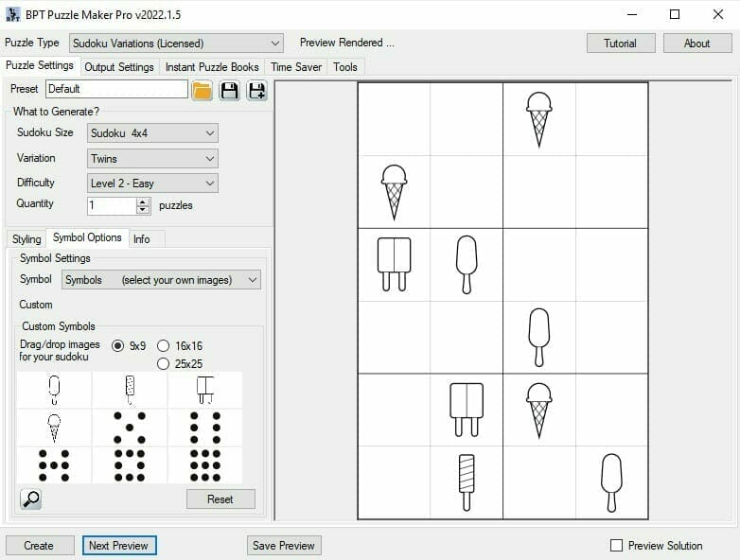Viewport: 740px width, 560px height.
Task: Click the ice cream cone in preview top row
Action: tap(539, 119)
